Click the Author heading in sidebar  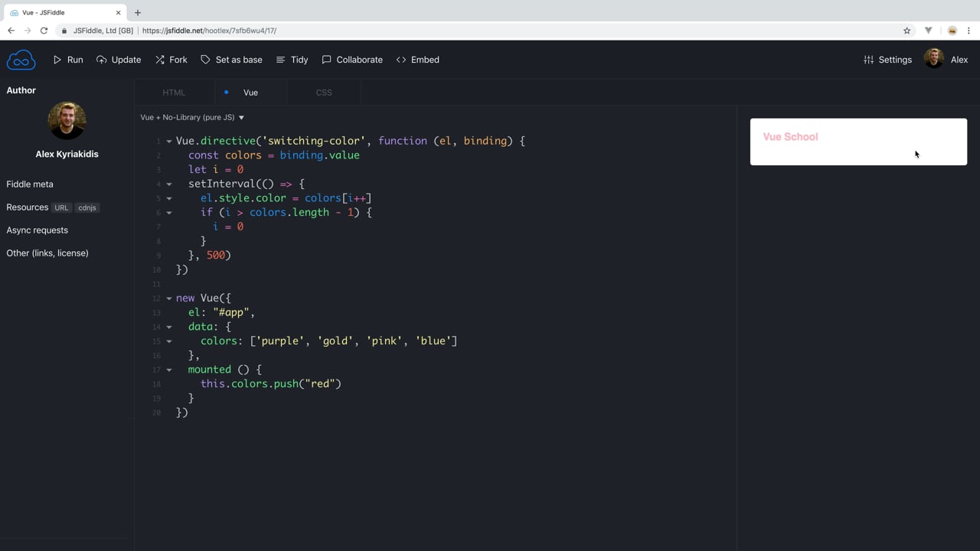21,90
